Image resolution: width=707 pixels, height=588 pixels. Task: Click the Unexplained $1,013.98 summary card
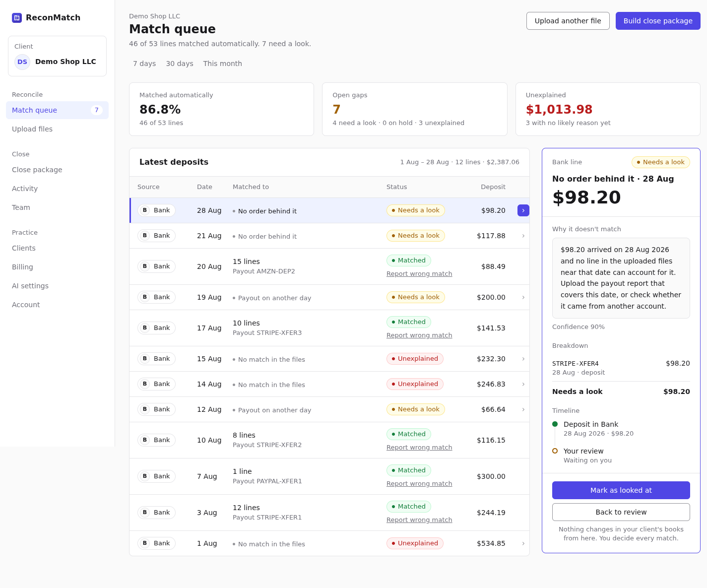(x=608, y=109)
